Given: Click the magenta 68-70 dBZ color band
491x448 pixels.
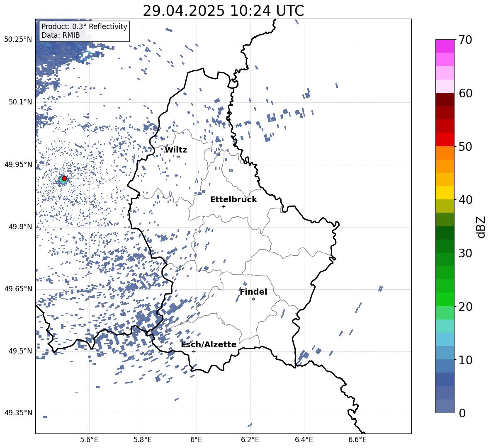Looking at the screenshot, I should [x=445, y=46].
